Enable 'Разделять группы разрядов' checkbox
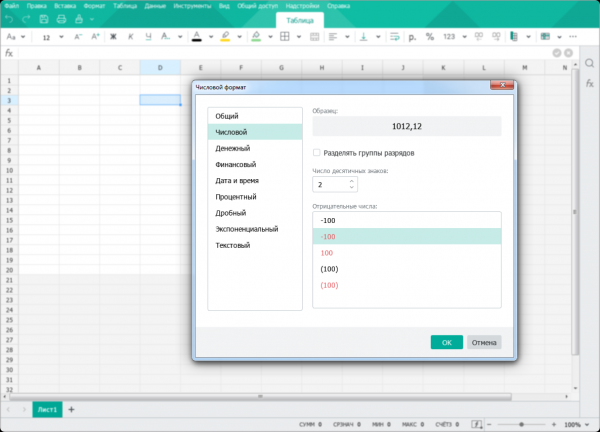The height and width of the screenshot is (432, 600). pyautogui.click(x=317, y=153)
